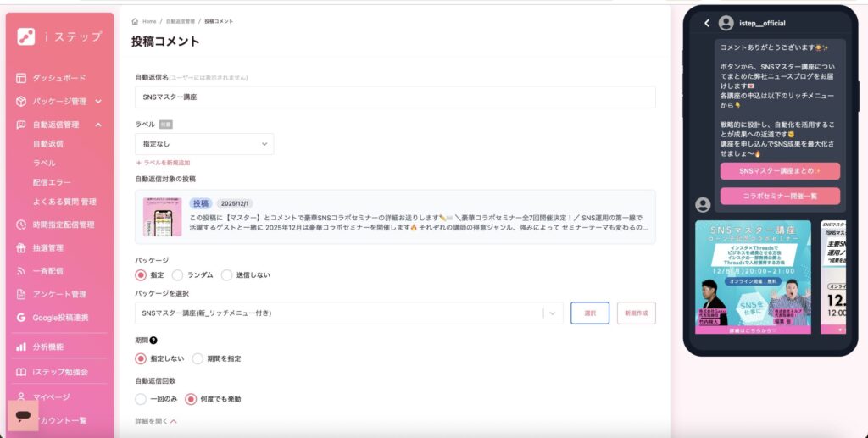
Task: Open the ラベル 指定なし dropdown
Action: (x=204, y=144)
